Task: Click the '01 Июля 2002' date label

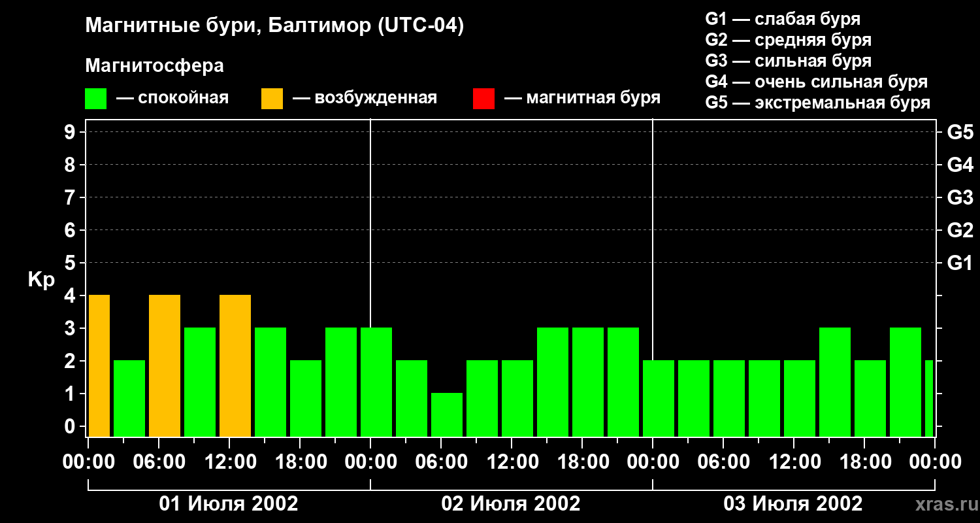Action: coord(229,503)
